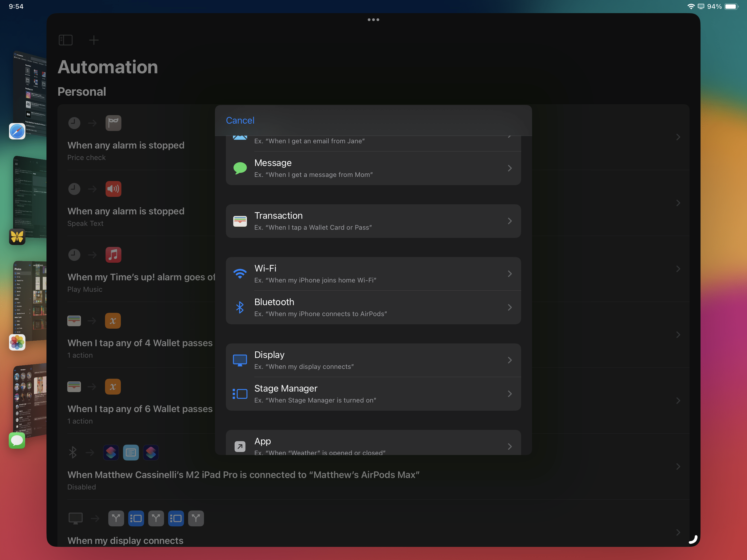
Task: Tap the ••• multitasking controls at the top
Action: pos(373,20)
